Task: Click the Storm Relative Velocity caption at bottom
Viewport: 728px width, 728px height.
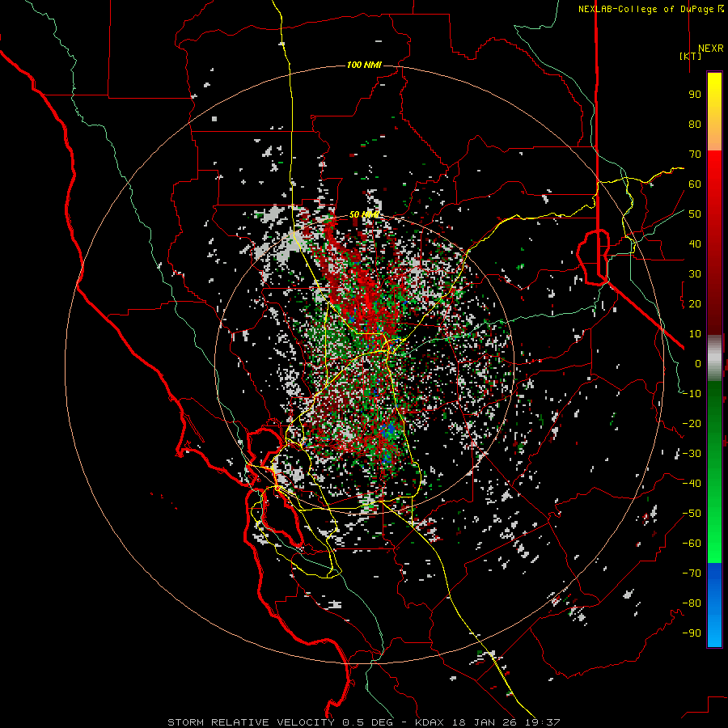Action: pos(363,722)
